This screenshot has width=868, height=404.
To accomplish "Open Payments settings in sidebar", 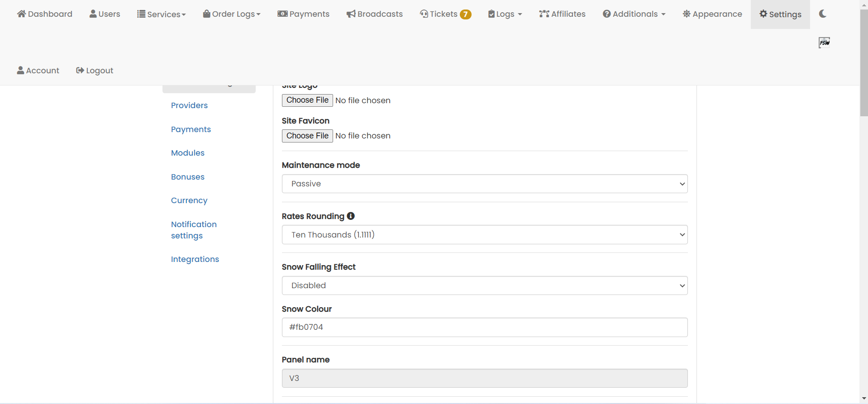I will (x=191, y=129).
